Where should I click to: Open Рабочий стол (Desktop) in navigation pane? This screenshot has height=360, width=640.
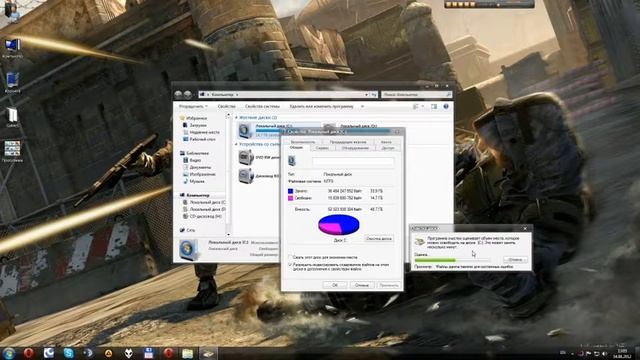point(199,139)
